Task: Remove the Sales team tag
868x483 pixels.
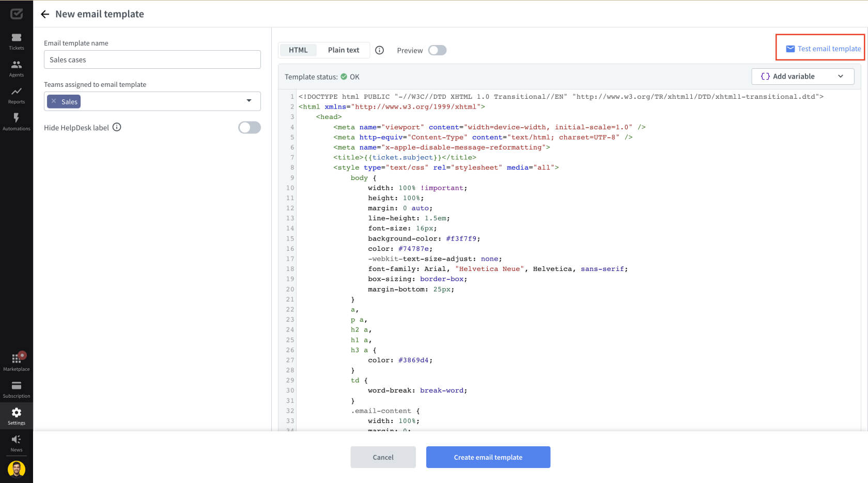Action: coord(54,101)
